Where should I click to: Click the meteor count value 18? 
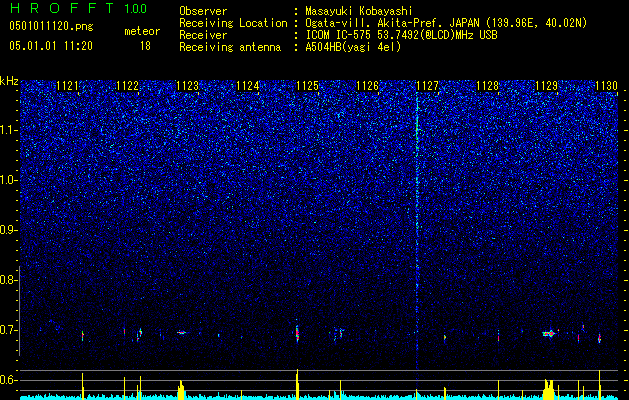145,46
